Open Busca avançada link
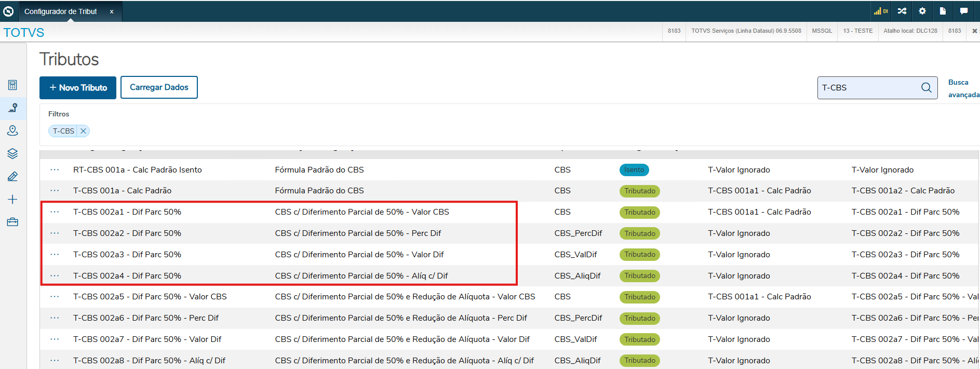Image resolution: width=980 pixels, height=369 pixels. [963, 88]
